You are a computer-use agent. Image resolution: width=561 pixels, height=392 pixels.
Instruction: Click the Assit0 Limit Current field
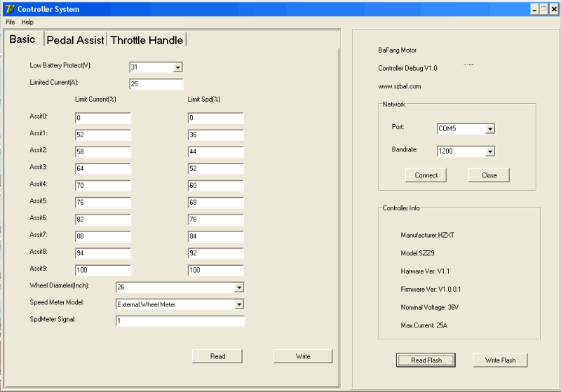[102, 118]
